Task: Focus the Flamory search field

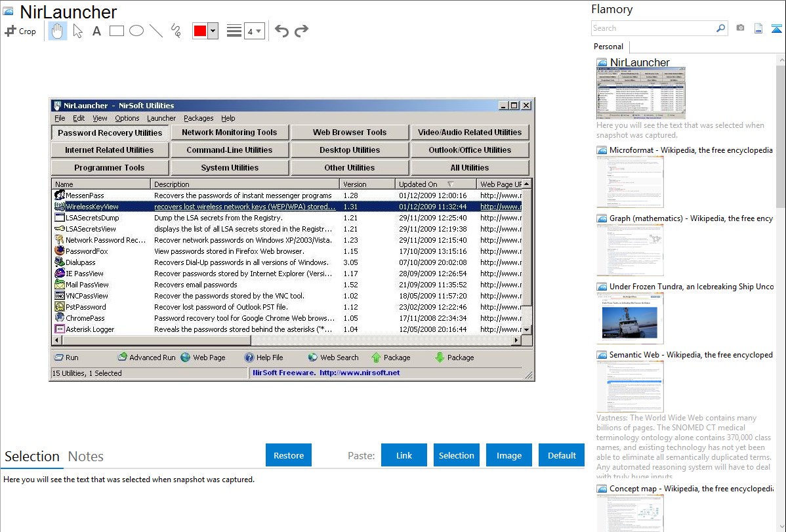Action: coord(653,28)
